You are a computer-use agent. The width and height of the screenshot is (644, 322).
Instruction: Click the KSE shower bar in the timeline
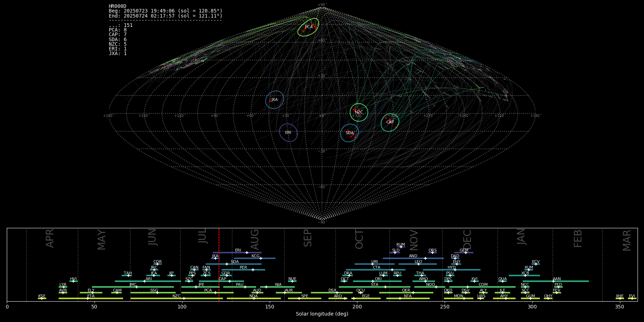point(42,298)
